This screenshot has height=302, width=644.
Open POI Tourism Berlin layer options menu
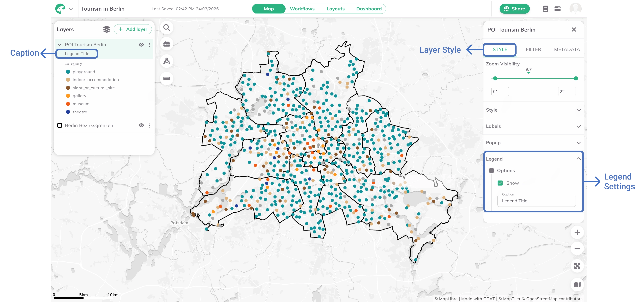149,45
